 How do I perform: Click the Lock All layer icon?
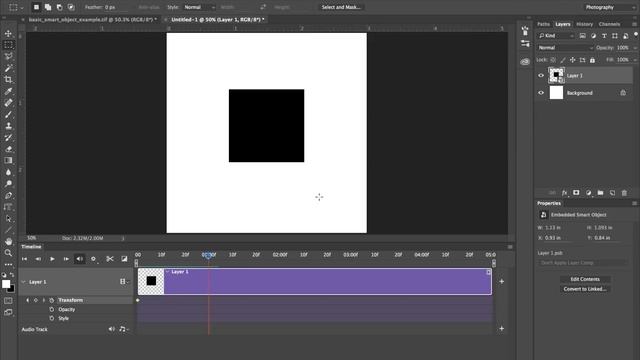592,60
